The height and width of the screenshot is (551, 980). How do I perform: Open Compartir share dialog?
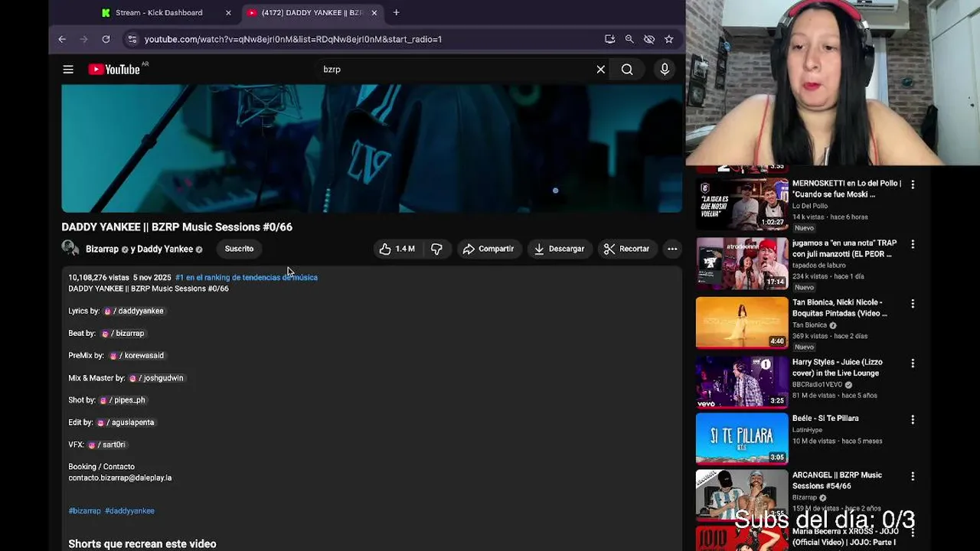click(x=488, y=249)
